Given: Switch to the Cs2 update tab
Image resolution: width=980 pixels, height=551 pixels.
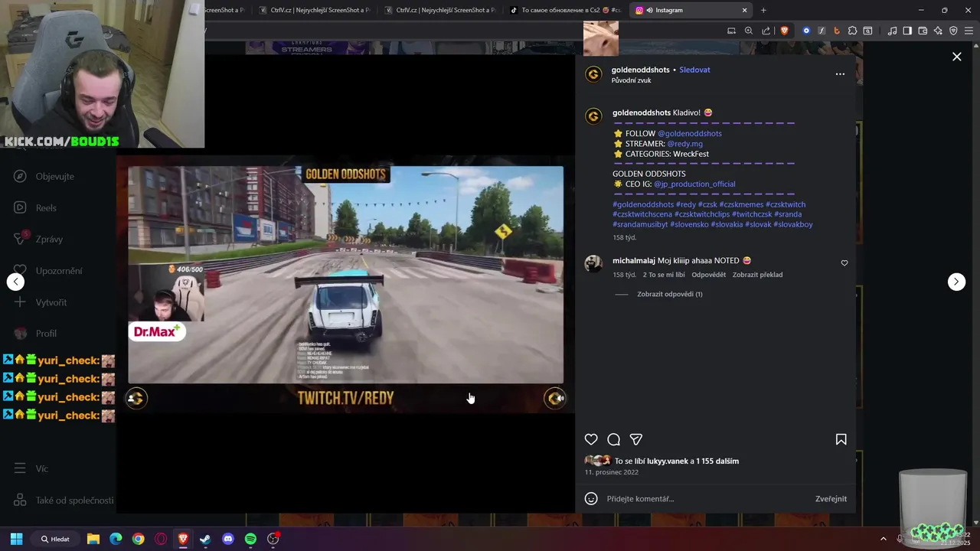Looking at the screenshot, I should (x=565, y=10).
